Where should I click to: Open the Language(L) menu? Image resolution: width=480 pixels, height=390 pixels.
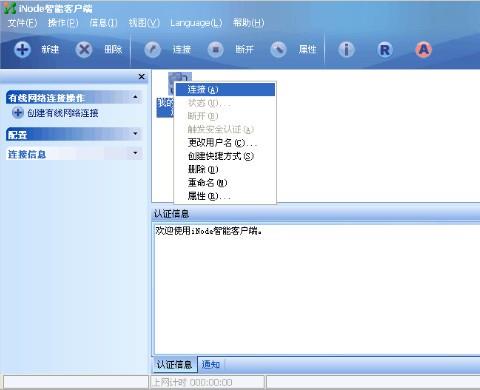(196, 23)
